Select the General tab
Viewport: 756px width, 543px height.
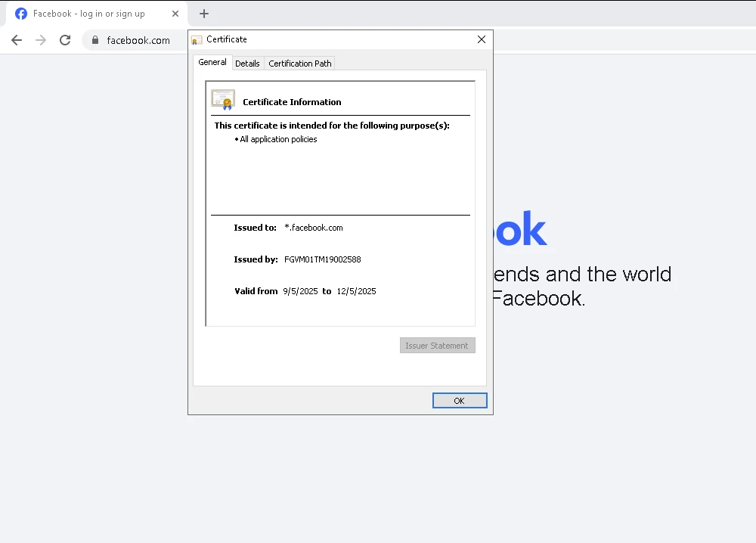(x=212, y=62)
